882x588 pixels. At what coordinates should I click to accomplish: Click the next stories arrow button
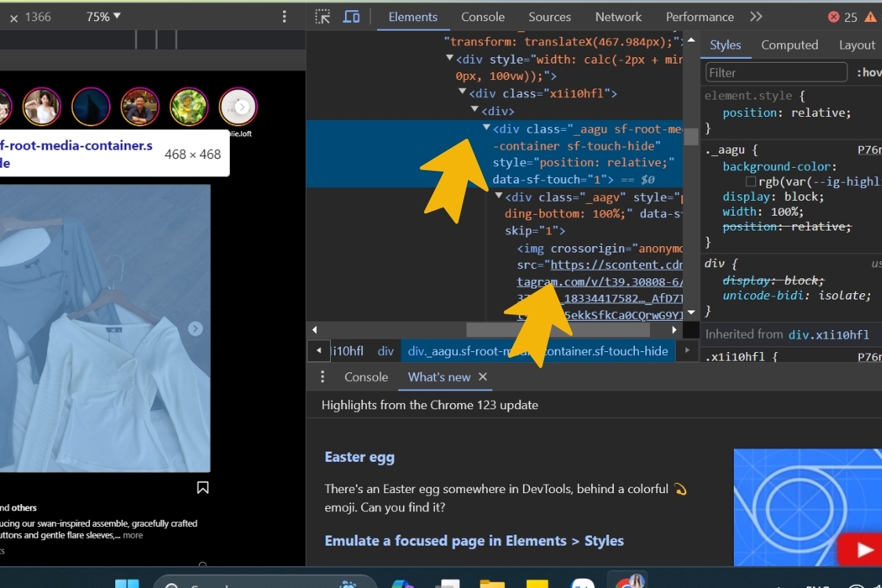[242, 107]
